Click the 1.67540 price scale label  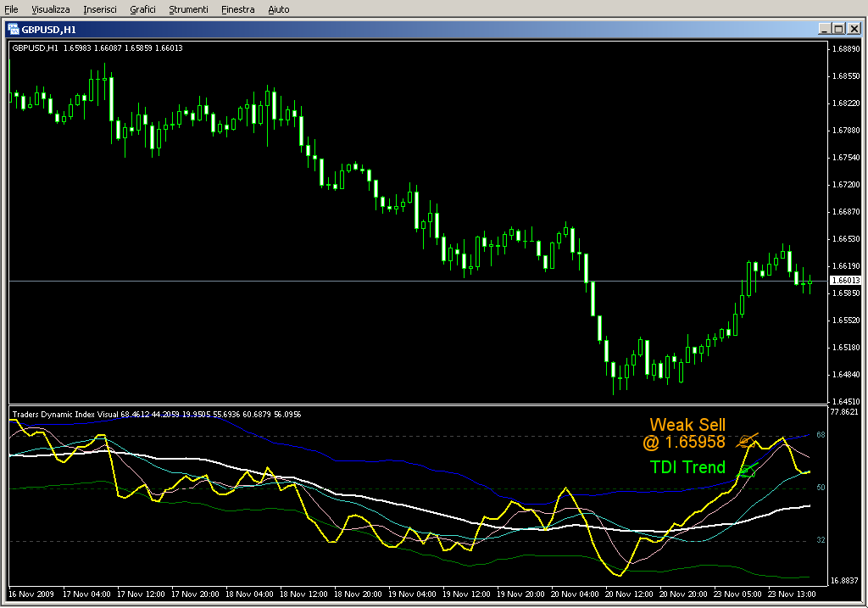(846, 157)
